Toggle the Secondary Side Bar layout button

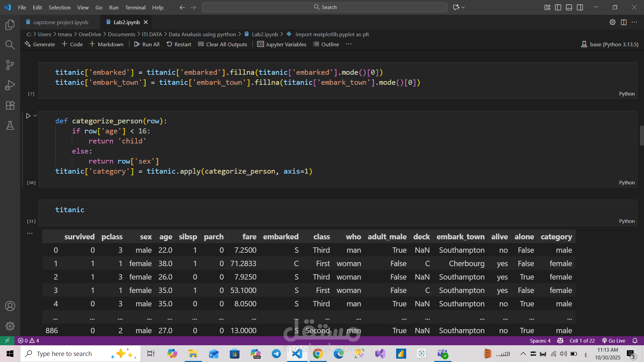pyautogui.click(x=580, y=7)
